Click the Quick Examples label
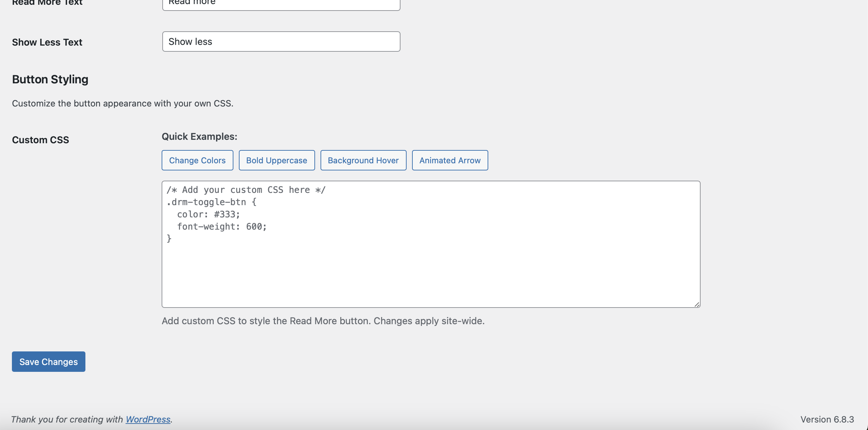The height and width of the screenshot is (430, 868). click(199, 136)
